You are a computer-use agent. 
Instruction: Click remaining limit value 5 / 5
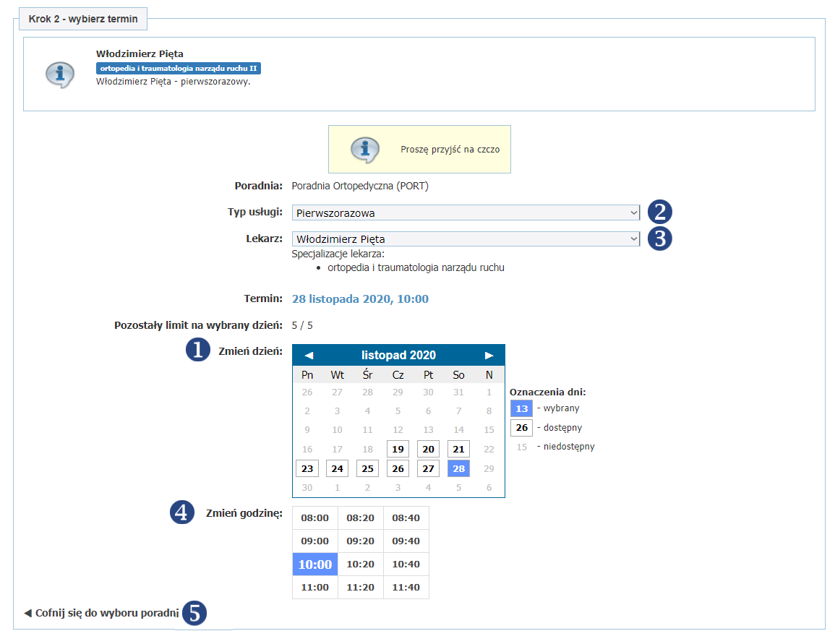(302, 325)
